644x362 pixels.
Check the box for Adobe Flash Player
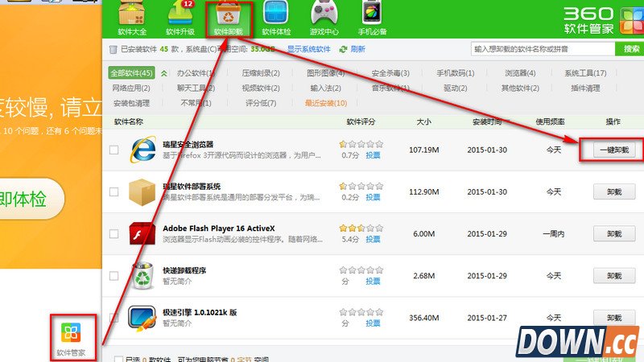tap(114, 233)
